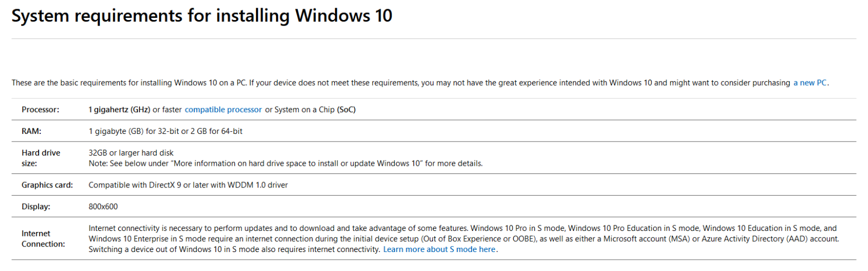The height and width of the screenshot is (271, 868).
Task: Click the intro paragraph on basic requirements
Action: tap(420, 83)
